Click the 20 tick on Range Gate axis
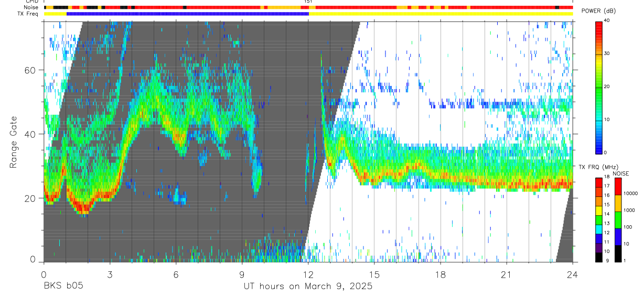This screenshot has height=297, width=644. point(30,198)
